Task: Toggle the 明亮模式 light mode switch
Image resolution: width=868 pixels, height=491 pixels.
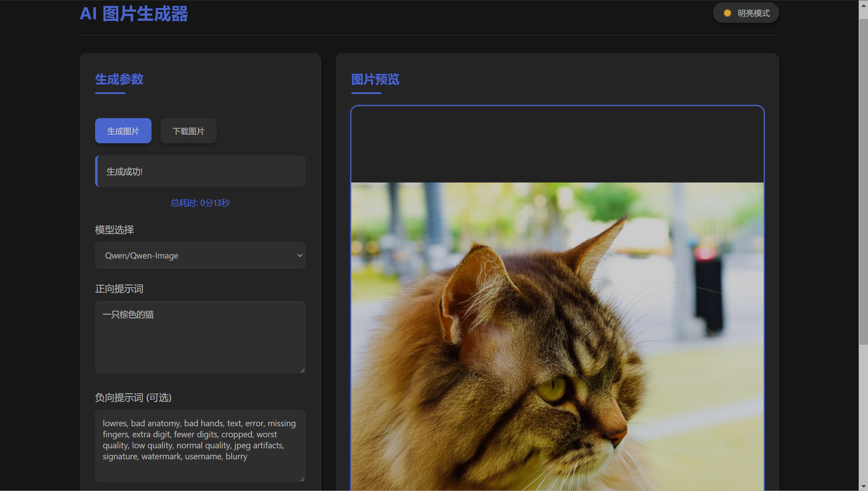Action: [746, 13]
